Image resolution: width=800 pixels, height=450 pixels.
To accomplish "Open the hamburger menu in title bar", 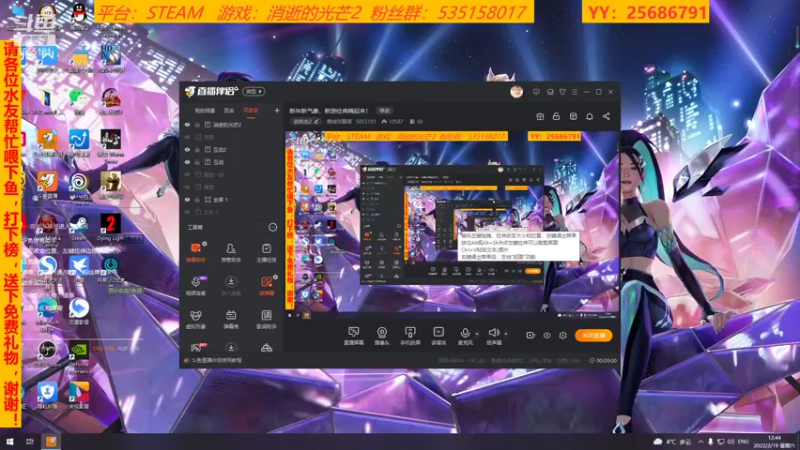I will pos(574,92).
